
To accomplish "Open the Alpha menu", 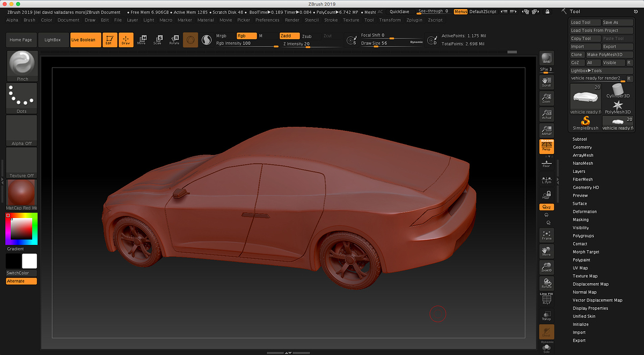I will click(12, 20).
